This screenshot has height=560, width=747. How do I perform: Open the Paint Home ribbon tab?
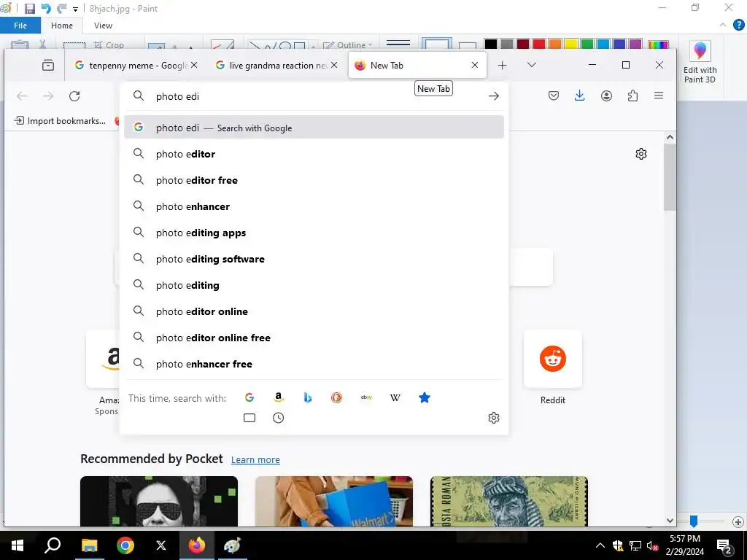pos(62,26)
